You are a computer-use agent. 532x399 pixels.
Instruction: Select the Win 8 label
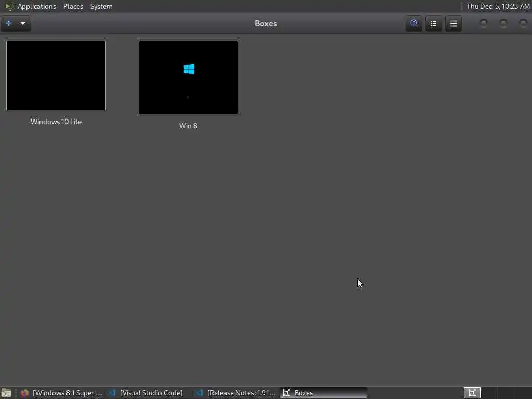click(188, 126)
